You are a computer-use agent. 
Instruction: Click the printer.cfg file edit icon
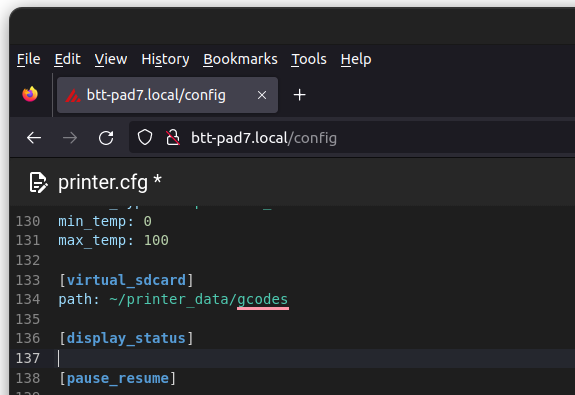coord(38,182)
